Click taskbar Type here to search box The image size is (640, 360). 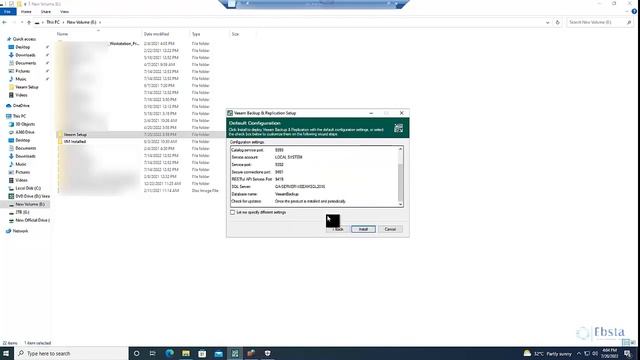pos(72,353)
